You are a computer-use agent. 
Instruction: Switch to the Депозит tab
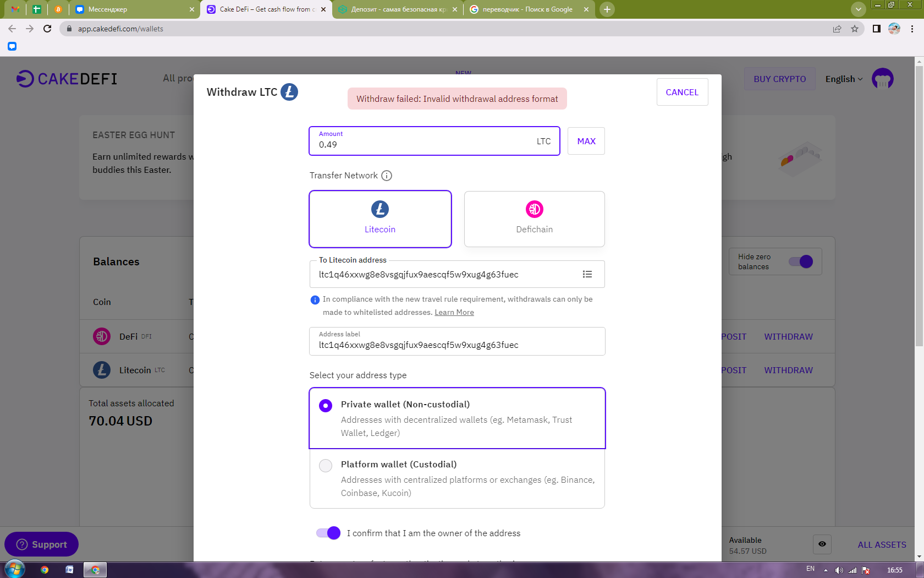point(398,9)
